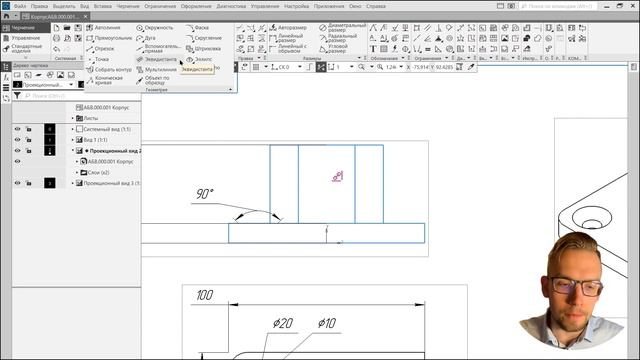Open the Файл menu
This screenshot has width=640, height=360.
[20, 6]
